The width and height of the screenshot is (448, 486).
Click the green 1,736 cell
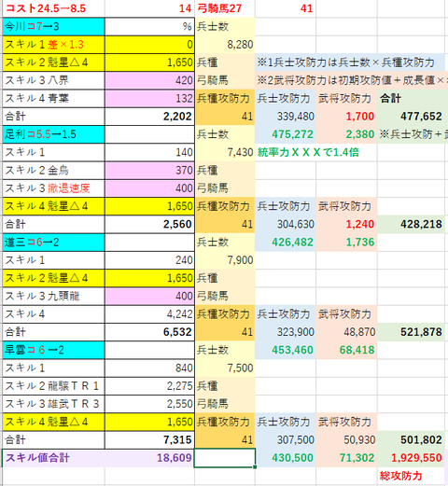pos(346,243)
